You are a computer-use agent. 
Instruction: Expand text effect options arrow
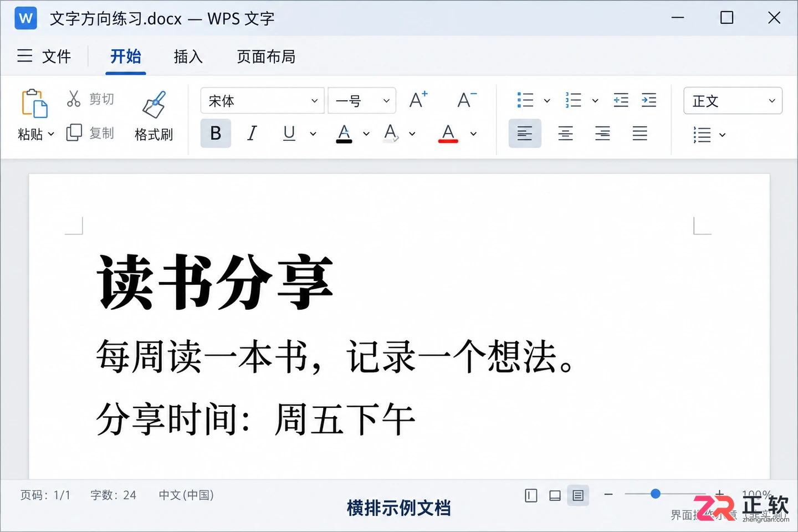point(412,134)
